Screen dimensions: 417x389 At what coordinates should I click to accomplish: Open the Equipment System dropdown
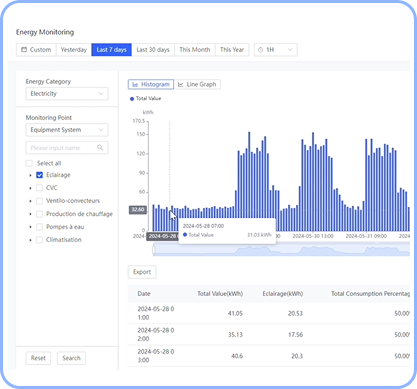[x=67, y=130]
